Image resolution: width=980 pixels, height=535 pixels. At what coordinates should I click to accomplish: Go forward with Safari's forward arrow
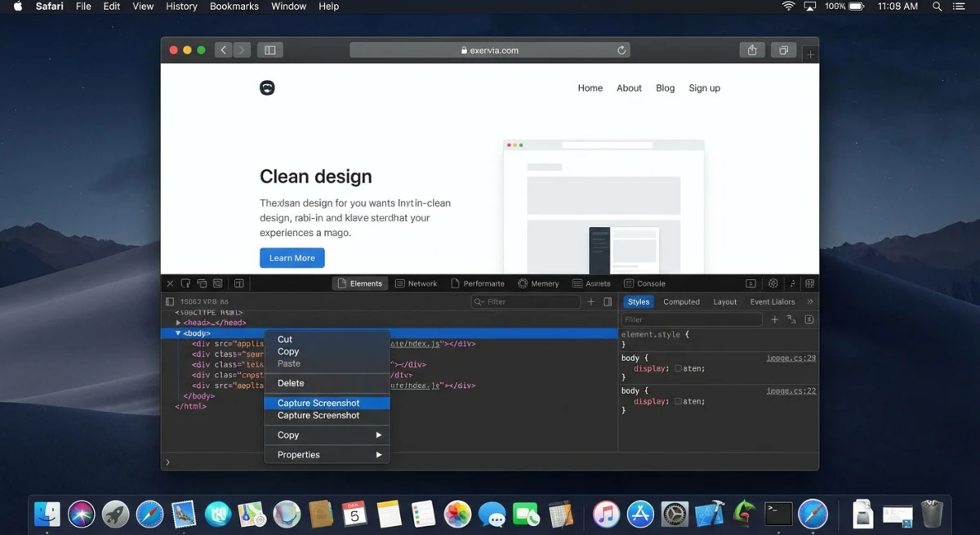[x=242, y=50]
